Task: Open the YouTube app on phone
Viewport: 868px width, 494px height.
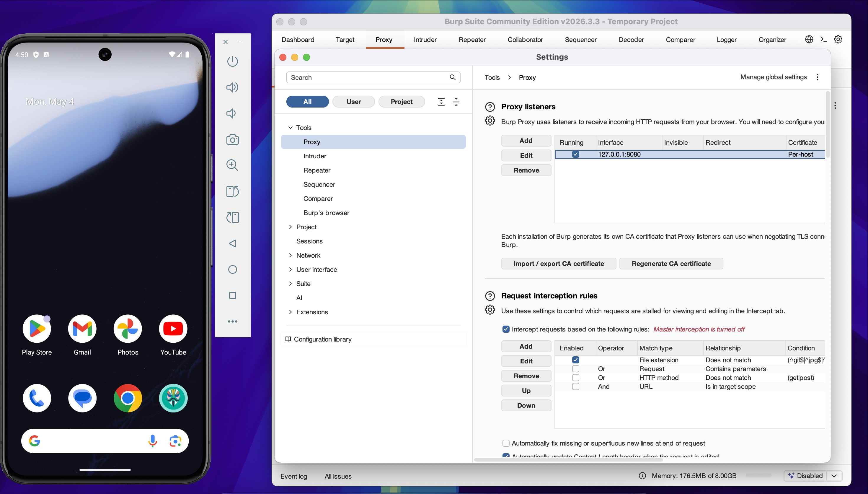Action: [x=173, y=329]
